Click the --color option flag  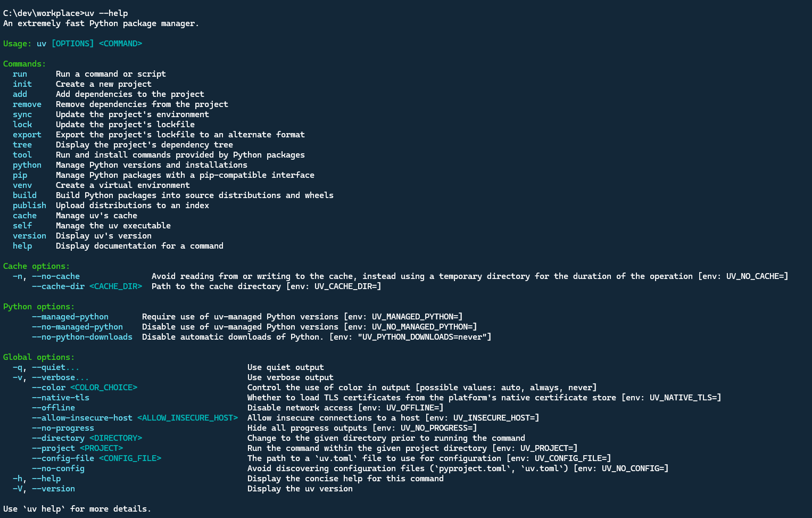tap(48, 388)
